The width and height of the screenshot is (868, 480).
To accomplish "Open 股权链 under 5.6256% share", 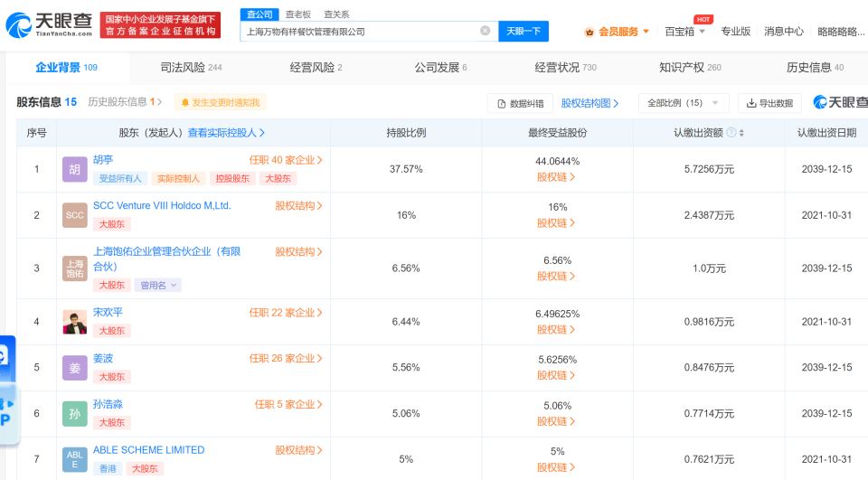I will pos(556,375).
